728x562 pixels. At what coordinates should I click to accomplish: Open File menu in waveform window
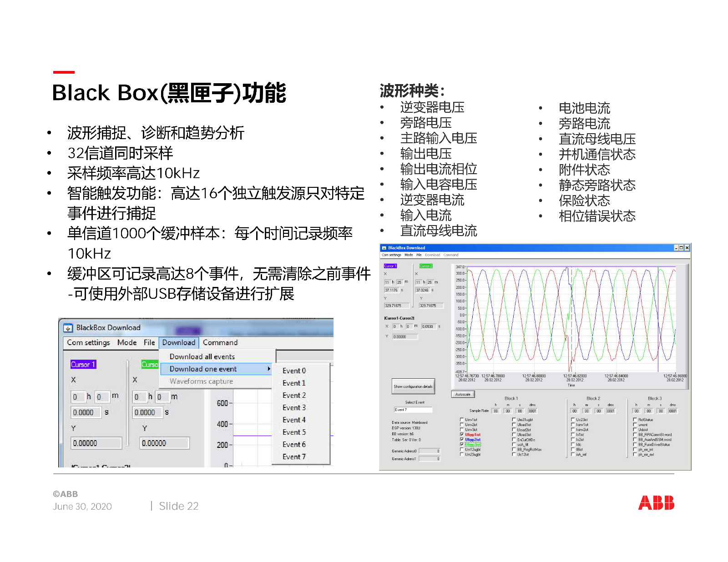(x=419, y=255)
